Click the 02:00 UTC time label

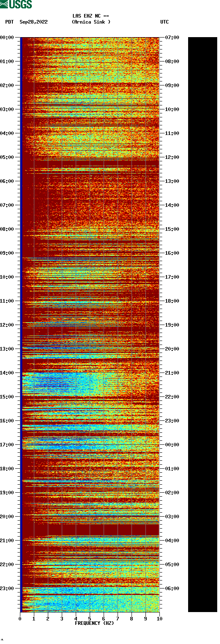pyautogui.click(x=172, y=493)
